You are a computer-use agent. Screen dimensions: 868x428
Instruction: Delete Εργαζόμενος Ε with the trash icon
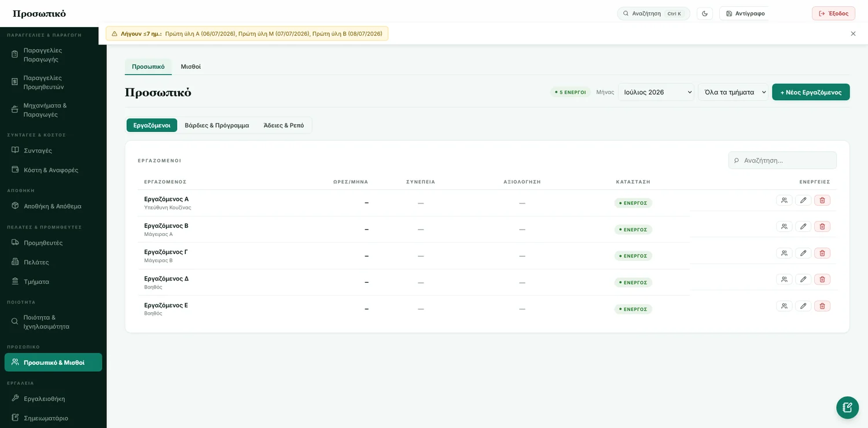(822, 306)
